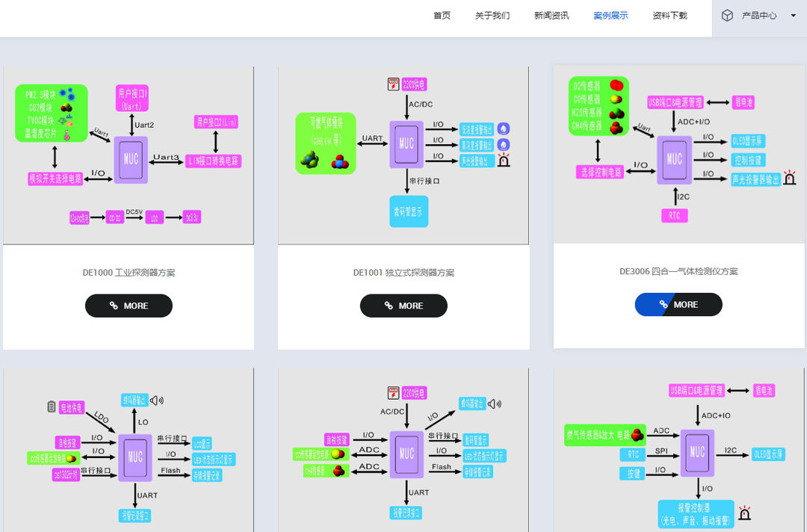Click the chain-link icon in DE1000's MORE button
The height and width of the screenshot is (532, 807).
114,306
